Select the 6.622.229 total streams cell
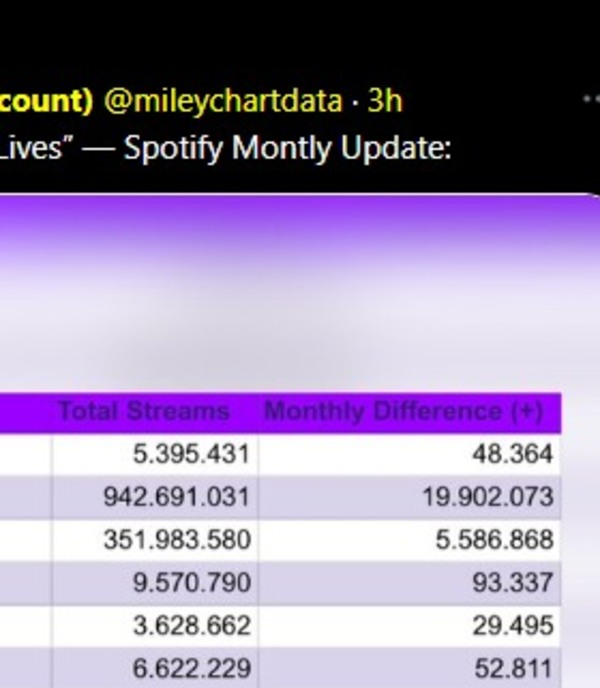600x688 pixels. coord(190,667)
